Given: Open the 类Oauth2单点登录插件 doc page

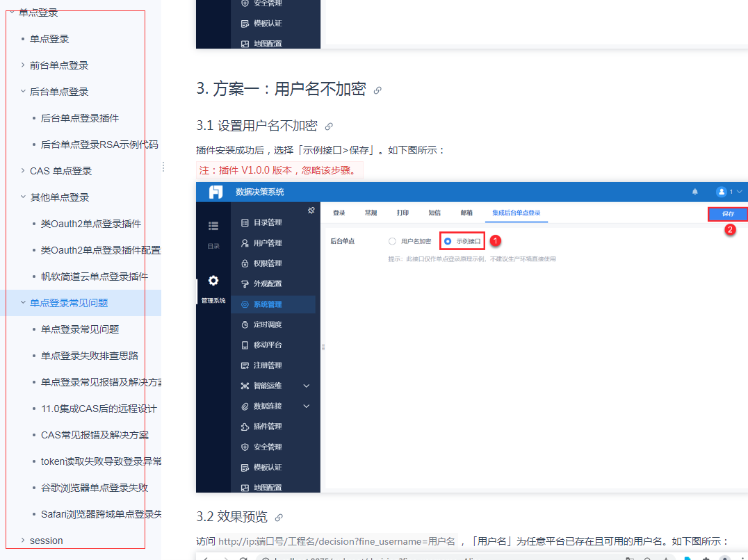Looking at the screenshot, I should tap(90, 224).
